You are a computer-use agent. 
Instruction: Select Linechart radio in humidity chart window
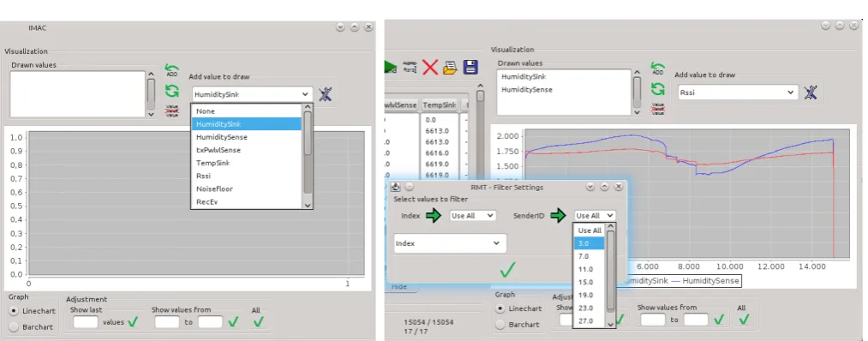[500, 308]
